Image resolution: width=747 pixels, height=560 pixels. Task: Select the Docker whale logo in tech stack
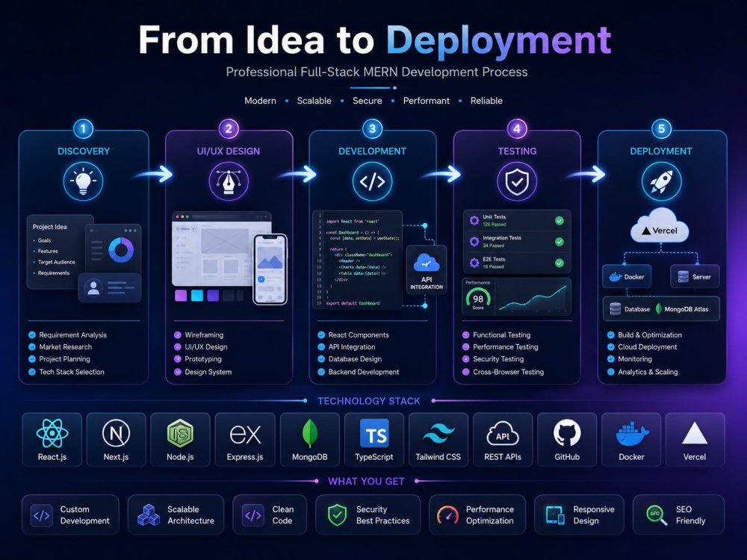point(632,434)
